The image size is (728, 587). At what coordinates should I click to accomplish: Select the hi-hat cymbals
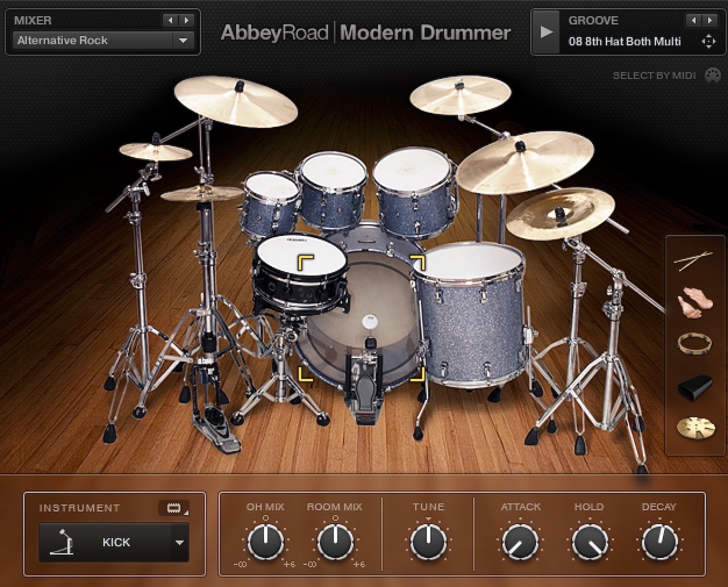(201, 193)
